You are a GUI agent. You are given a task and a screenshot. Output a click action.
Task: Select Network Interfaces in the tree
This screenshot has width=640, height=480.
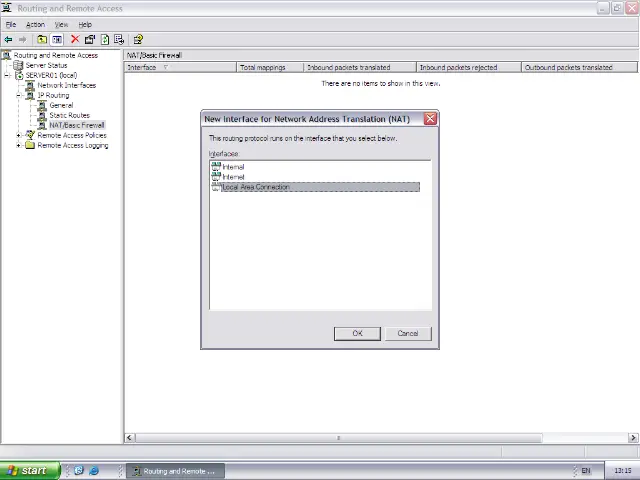click(x=67, y=85)
